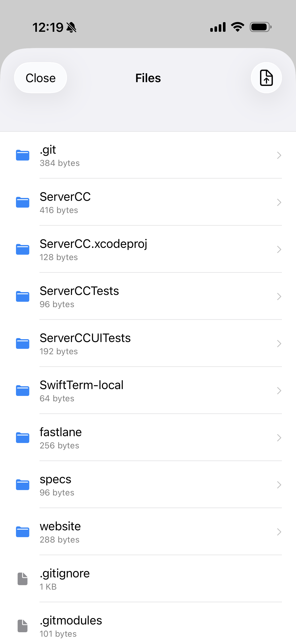Tap the fastlane folder icon
296x644 pixels.
(23, 438)
